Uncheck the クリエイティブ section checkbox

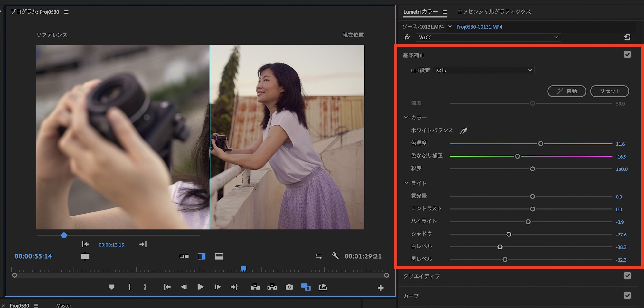click(627, 275)
